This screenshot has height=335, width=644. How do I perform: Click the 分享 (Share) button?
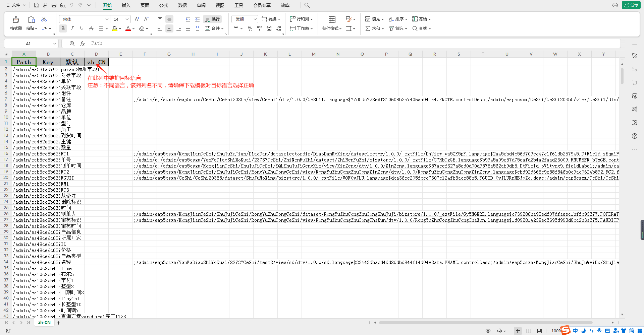click(x=631, y=5)
